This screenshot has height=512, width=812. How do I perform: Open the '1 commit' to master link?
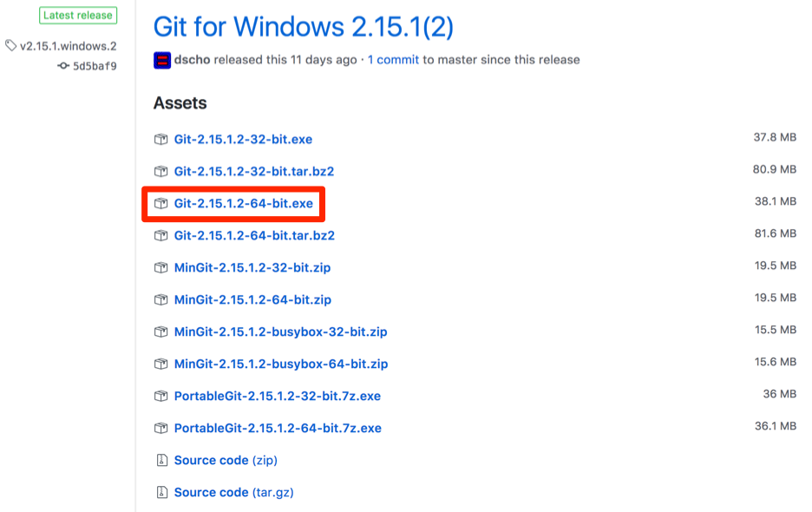pyautogui.click(x=393, y=60)
